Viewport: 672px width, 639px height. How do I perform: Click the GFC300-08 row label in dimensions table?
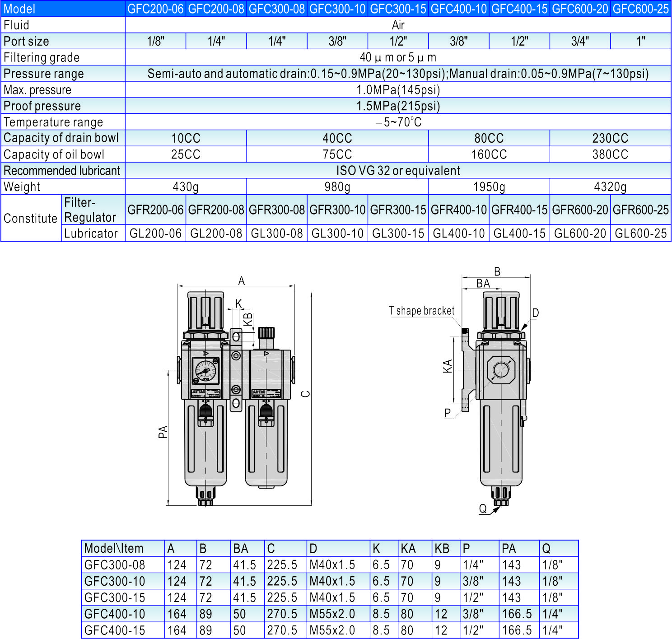point(115,565)
